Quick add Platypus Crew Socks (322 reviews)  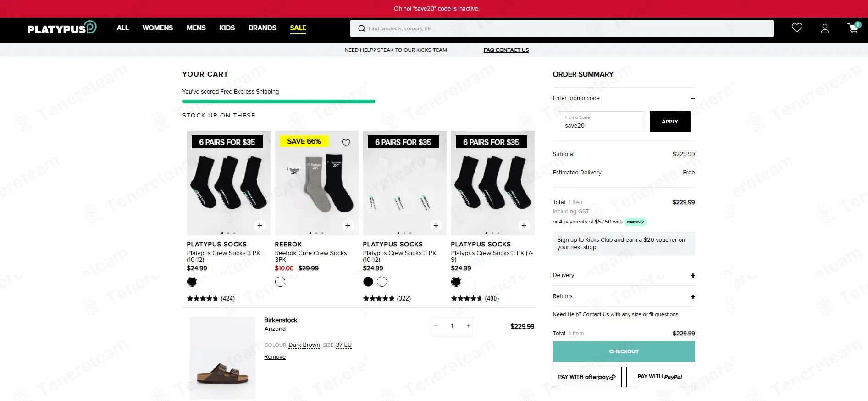click(436, 226)
